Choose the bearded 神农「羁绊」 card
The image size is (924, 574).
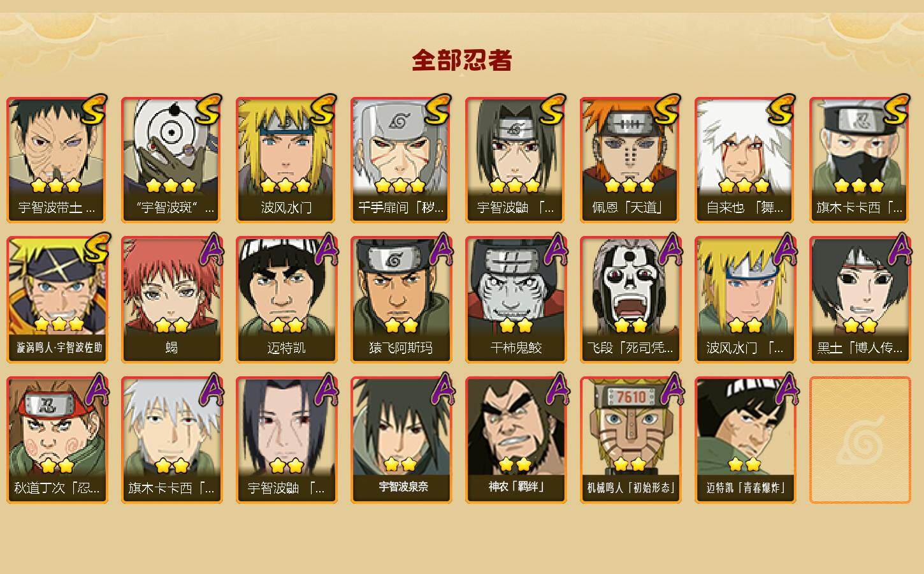(x=516, y=440)
